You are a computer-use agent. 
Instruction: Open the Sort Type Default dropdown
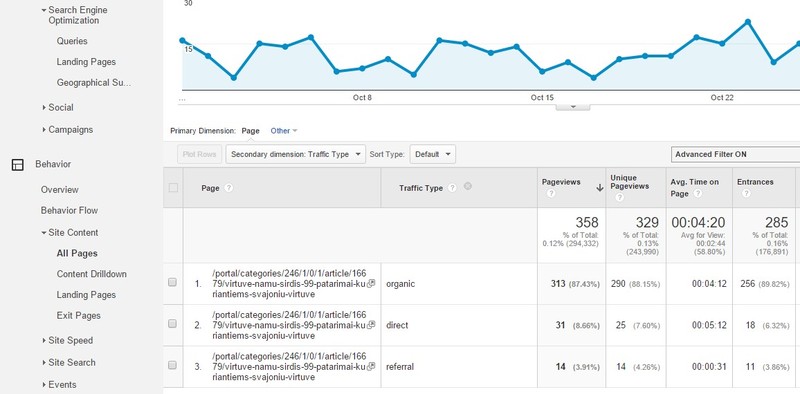(433, 154)
